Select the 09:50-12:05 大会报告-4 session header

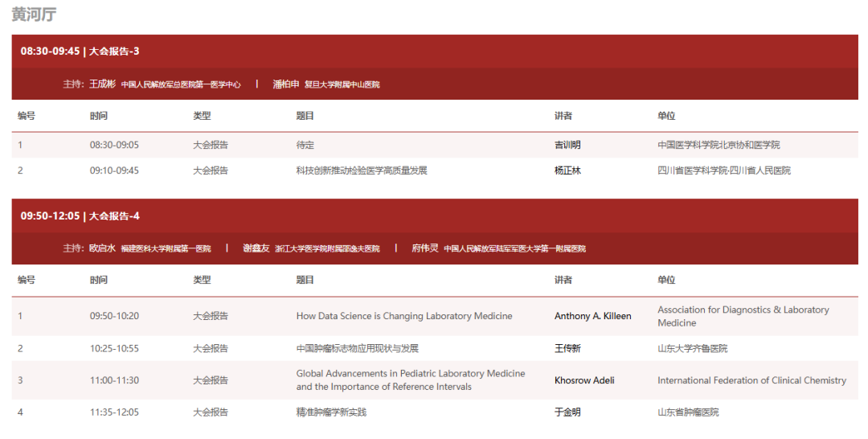(435, 216)
